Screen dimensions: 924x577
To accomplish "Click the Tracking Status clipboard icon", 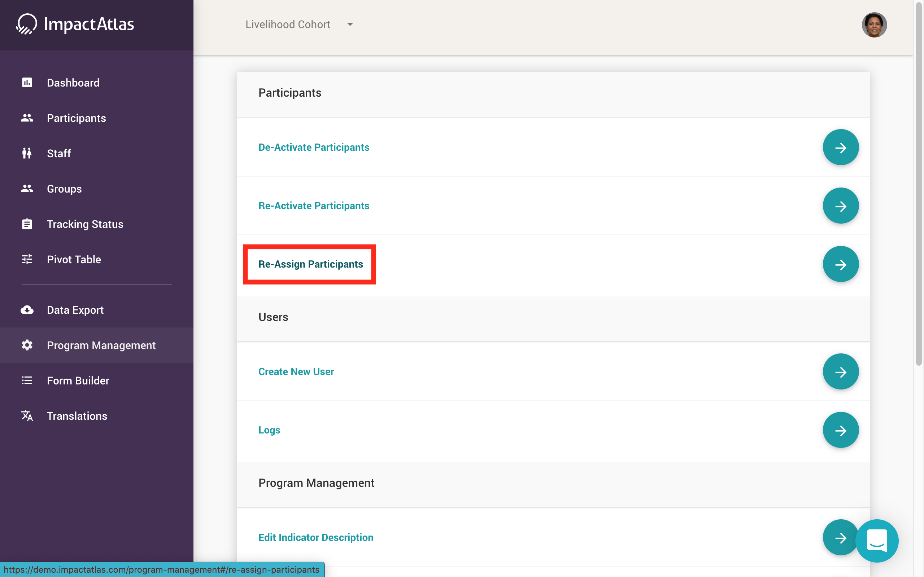I will (x=27, y=224).
